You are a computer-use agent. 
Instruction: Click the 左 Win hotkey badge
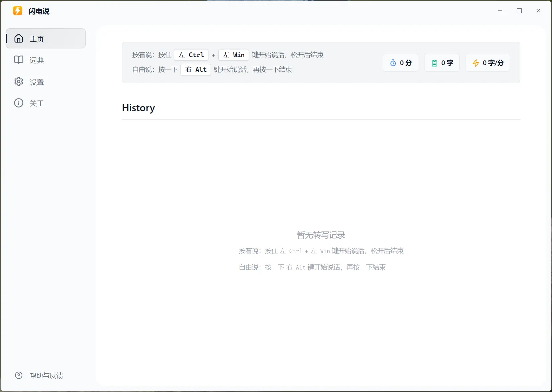[234, 55]
